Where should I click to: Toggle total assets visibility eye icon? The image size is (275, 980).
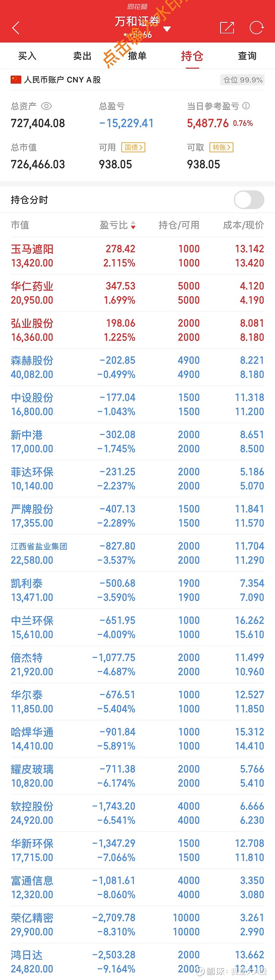tap(46, 106)
